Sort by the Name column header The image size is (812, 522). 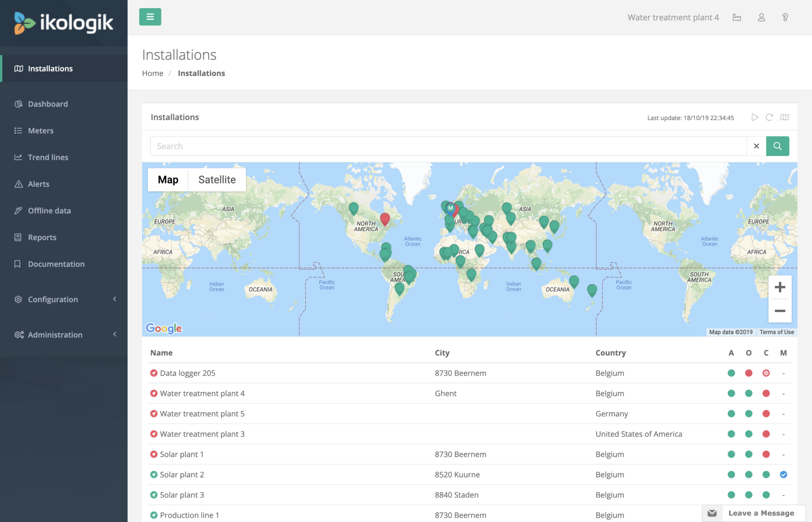pos(161,353)
